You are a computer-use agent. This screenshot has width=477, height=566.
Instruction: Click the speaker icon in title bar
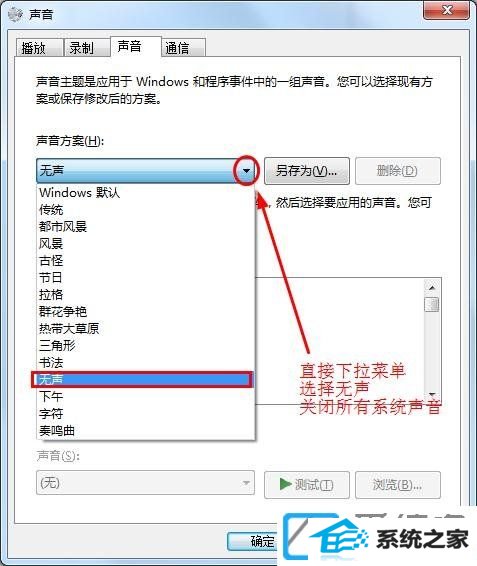[14, 14]
